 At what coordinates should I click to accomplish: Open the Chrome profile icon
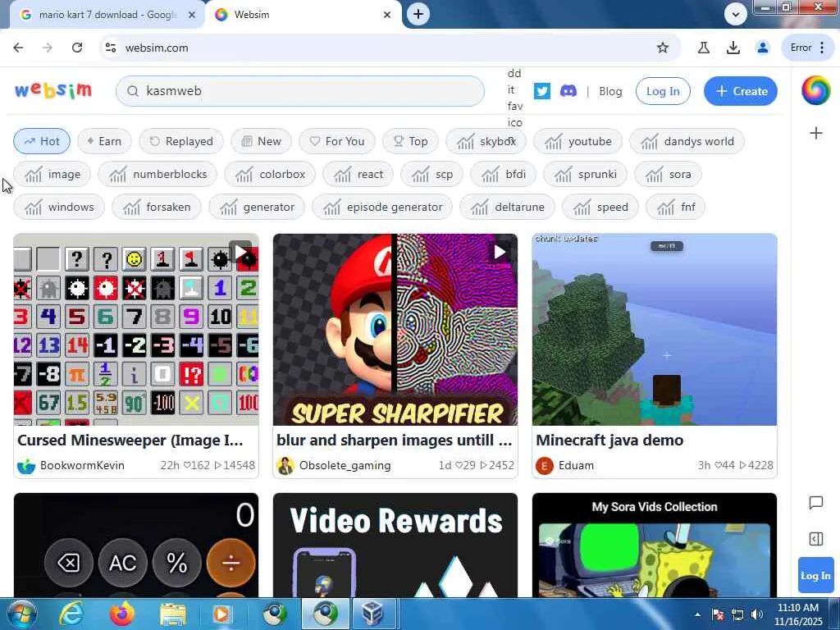762,48
